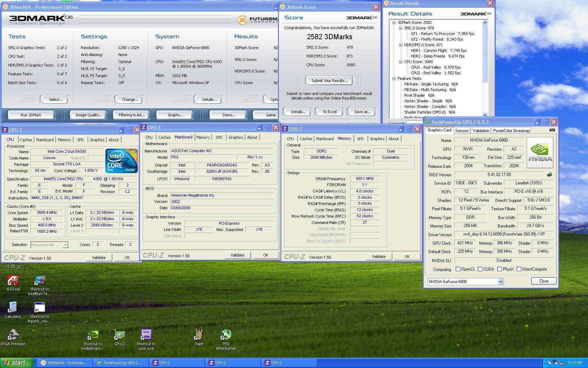This screenshot has height=368, width=588.
Task: Open Graphics tab in the right CPU-Z window
Action: click(x=377, y=139)
